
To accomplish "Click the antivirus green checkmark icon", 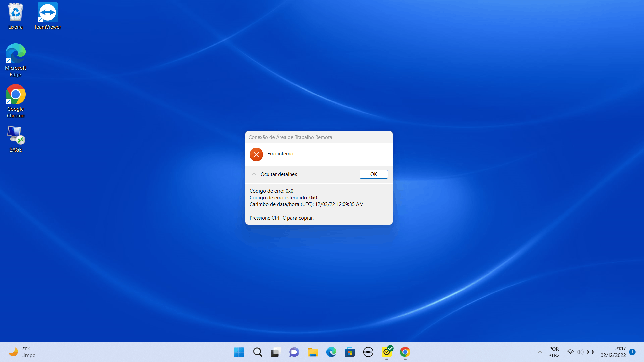I will pos(387,352).
